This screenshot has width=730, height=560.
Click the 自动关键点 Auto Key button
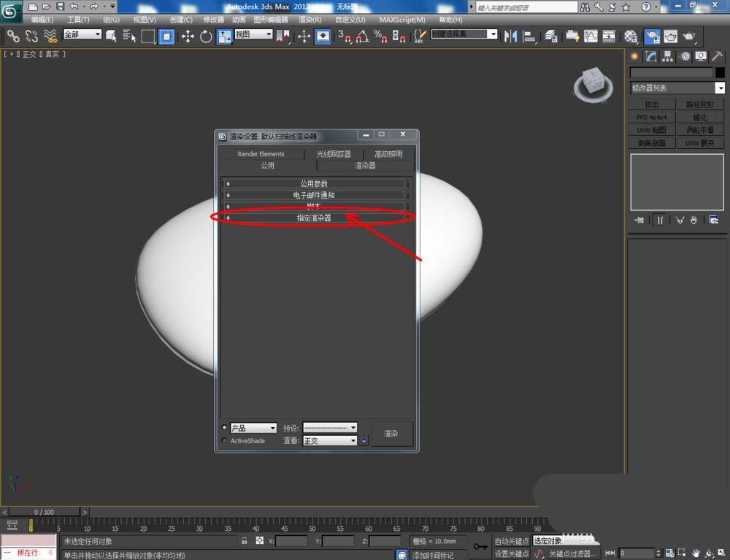tap(511, 541)
